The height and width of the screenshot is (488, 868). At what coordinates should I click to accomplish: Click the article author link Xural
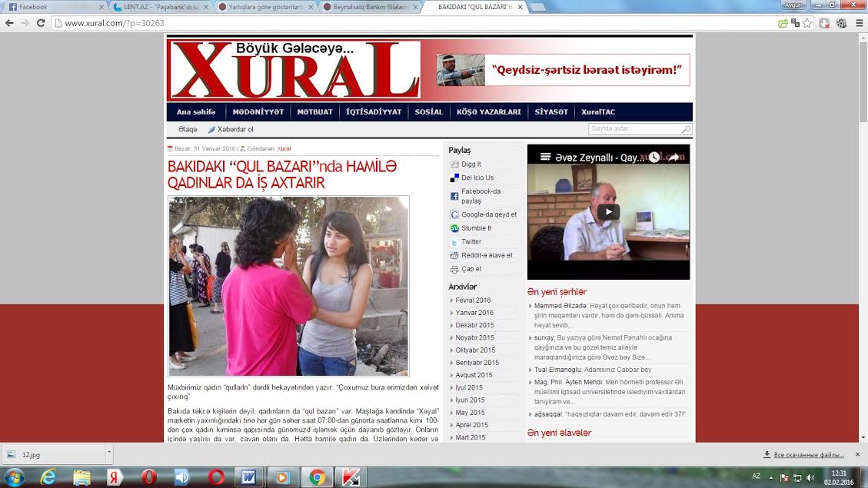(284, 149)
